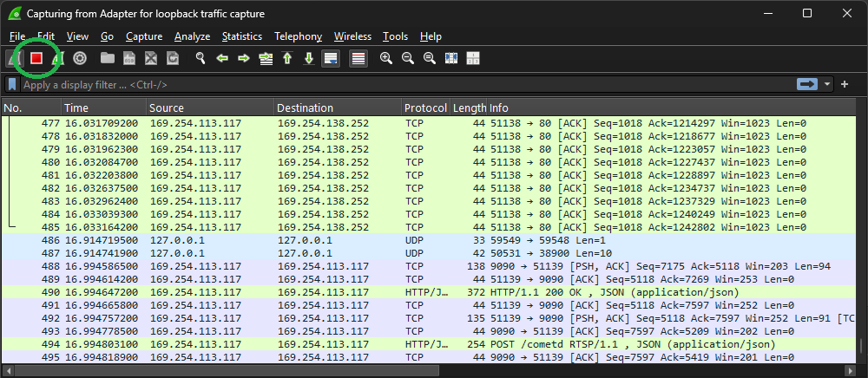Viewport: 868px width, 378px height.
Task: Reset layout to default size icon
Action: click(x=473, y=58)
